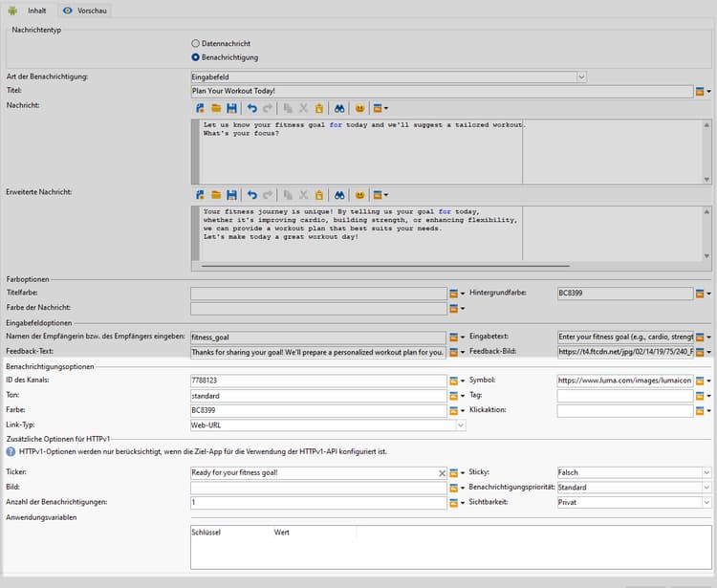Click personalization icon beside the Titel field
Viewport: 717px width, 588px height.
coord(700,92)
